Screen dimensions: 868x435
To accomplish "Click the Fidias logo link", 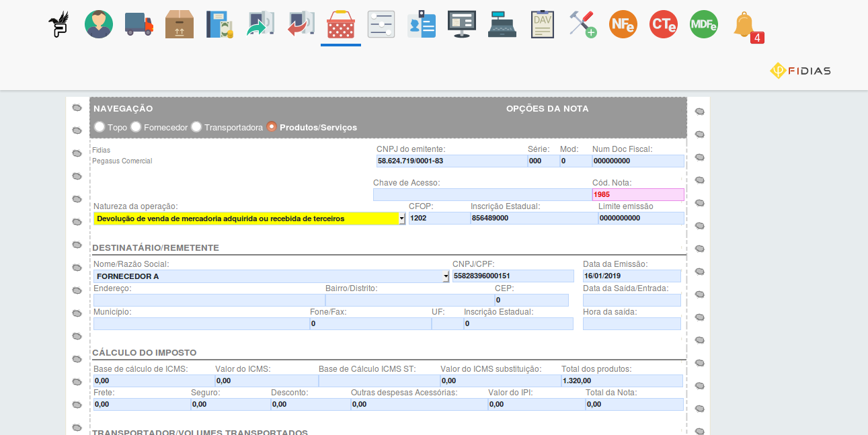I will [800, 71].
